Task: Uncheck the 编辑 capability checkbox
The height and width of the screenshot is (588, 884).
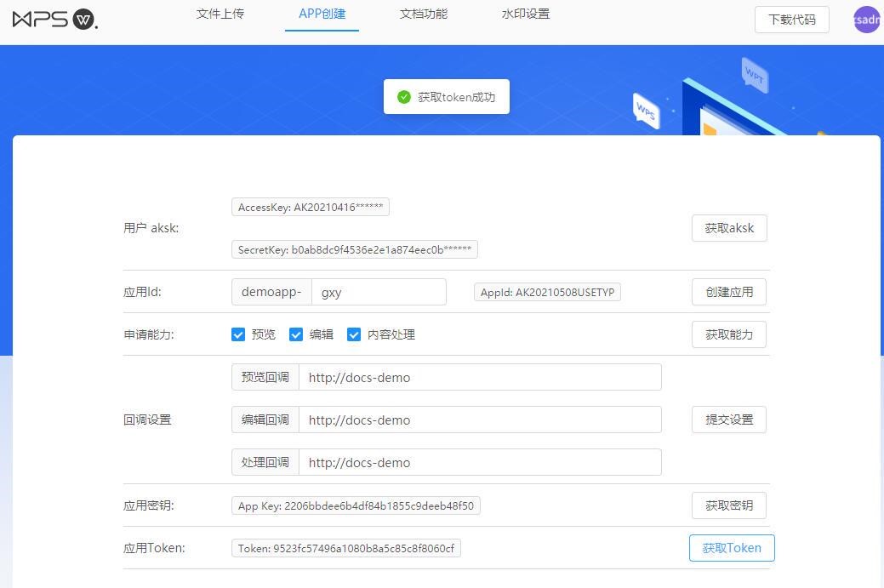Action: click(296, 334)
